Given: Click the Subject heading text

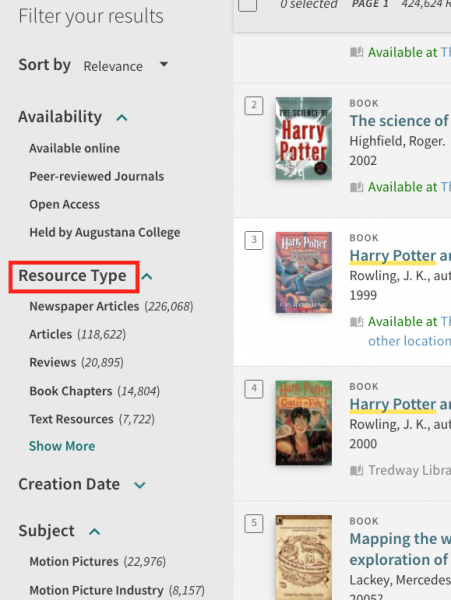Looking at the screenshot, I should pos(47,531).
